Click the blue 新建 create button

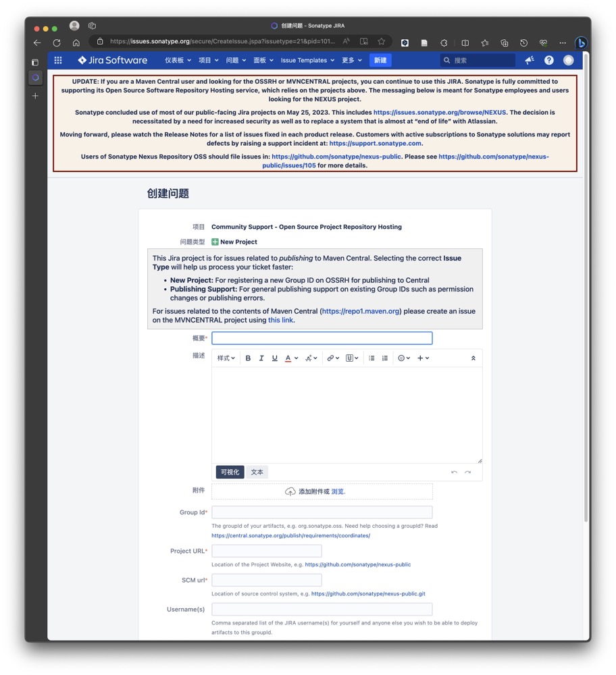(x=380, y=60)
